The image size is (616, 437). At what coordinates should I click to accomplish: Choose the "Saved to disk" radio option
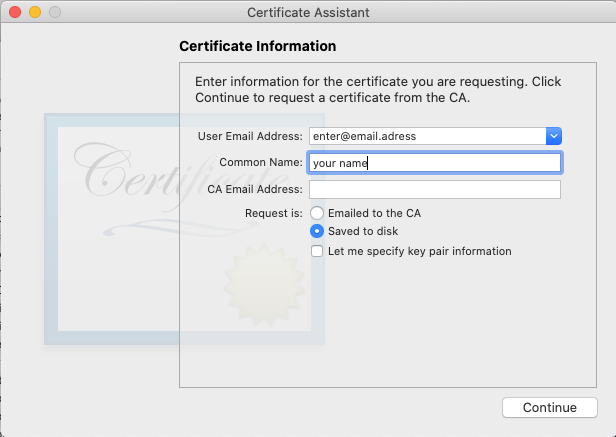(317, 231)
